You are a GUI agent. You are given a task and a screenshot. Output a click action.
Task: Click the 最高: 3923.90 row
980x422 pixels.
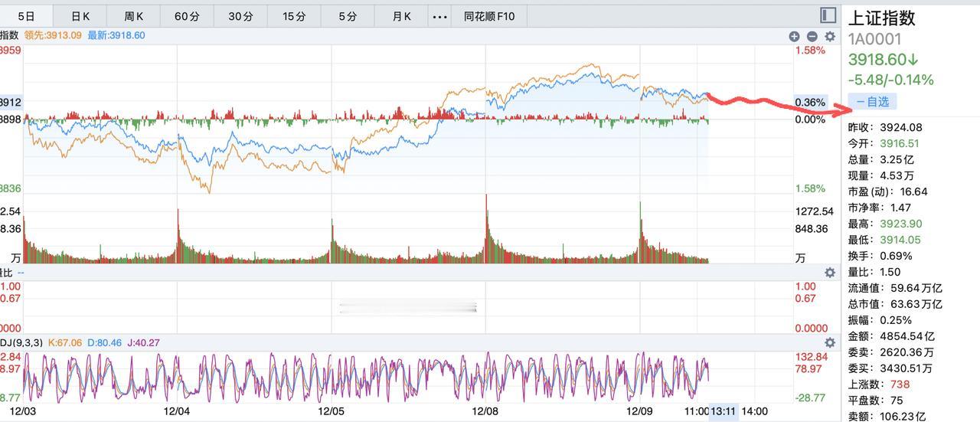885,224
